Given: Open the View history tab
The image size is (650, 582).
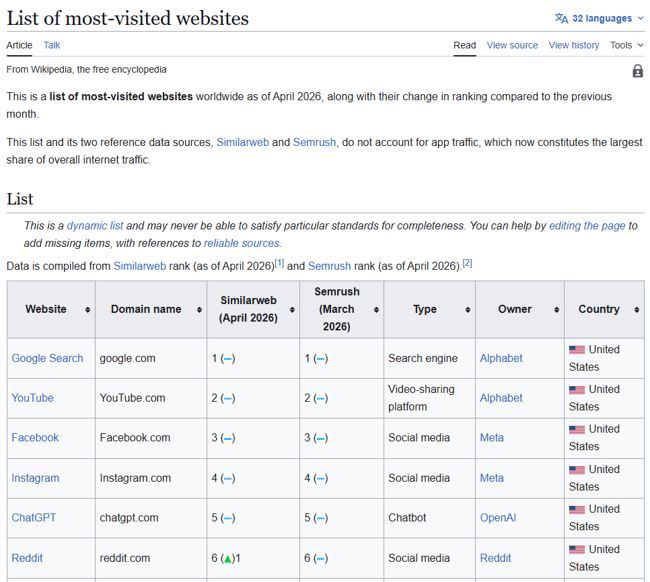Looking at the screenshot, I should [x=574, y=45].
